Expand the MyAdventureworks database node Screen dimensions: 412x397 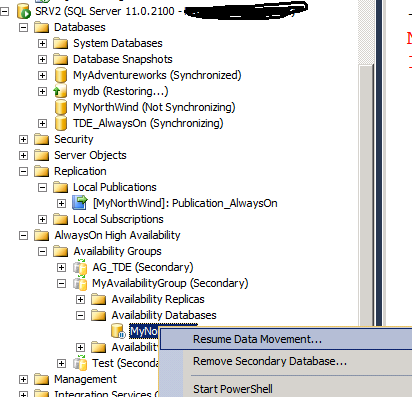tap(42, 75)
